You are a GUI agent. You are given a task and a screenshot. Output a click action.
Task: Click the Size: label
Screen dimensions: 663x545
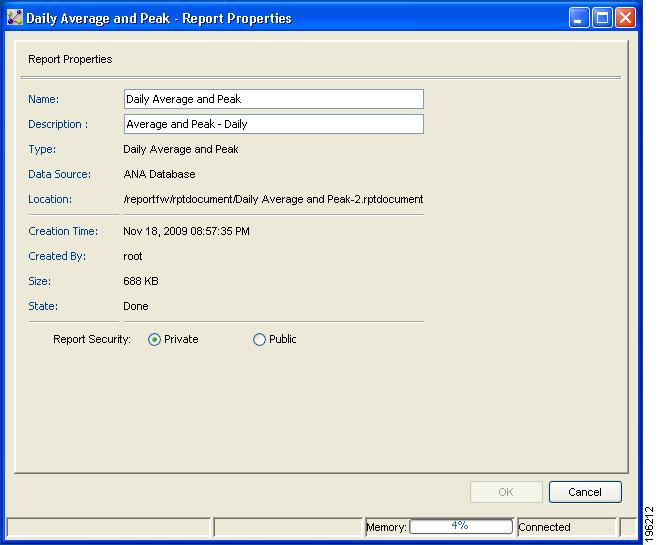tap(39, 281)
